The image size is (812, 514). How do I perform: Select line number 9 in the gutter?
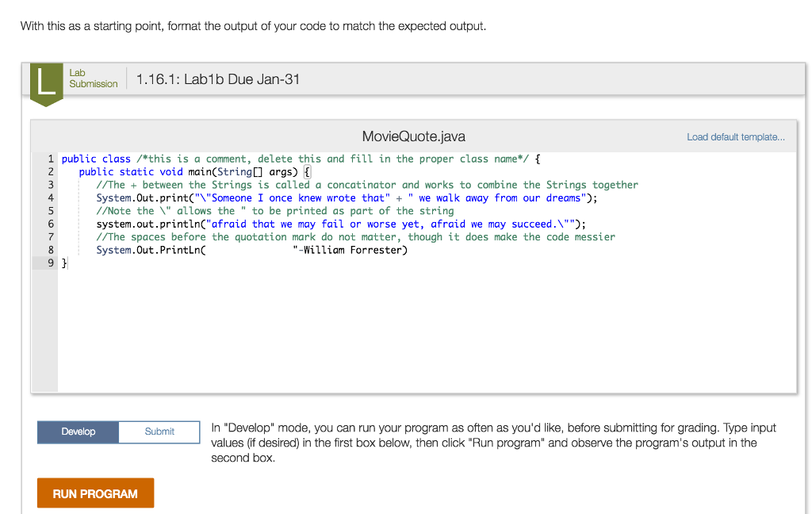pos(50,263)
